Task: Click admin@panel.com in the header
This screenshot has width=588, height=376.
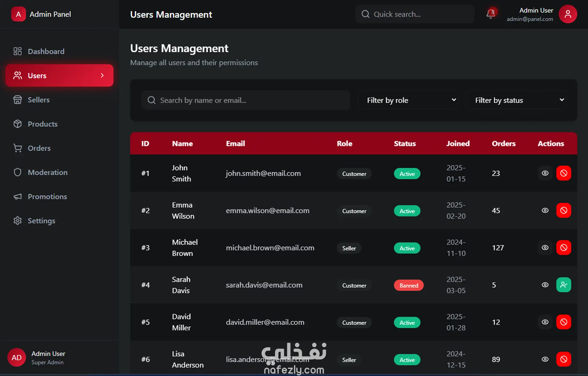Action: pyautogui.click(x=530, y=19)
